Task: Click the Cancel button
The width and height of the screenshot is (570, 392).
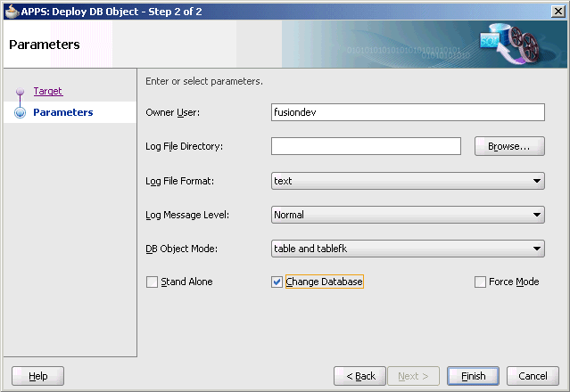Action: click(x=533, y=376)
